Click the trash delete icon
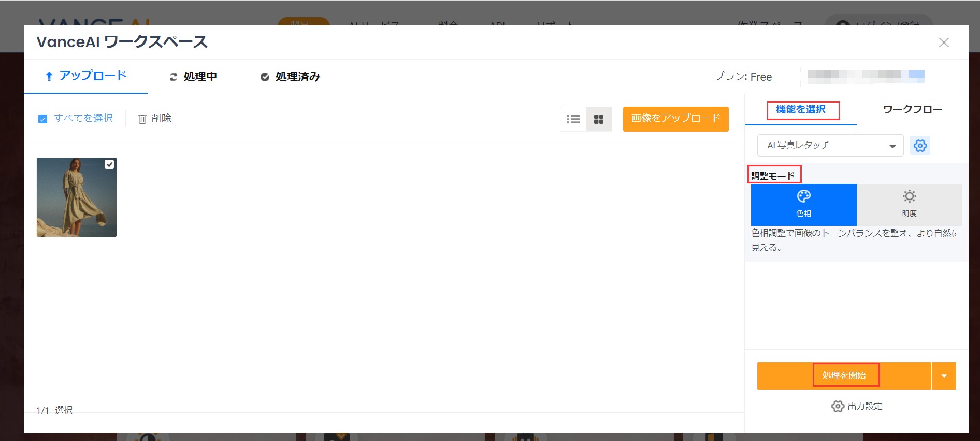The image size is (980, 441). 142,119
